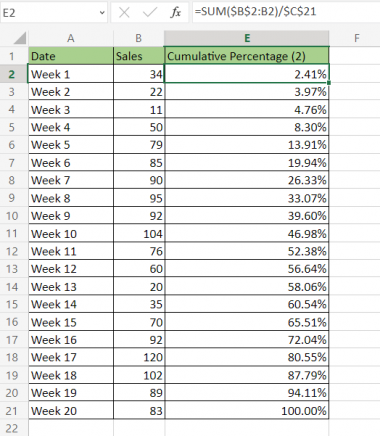Select the Week 14 cell
This screenshot has height=436, width=380.
[x=71, y=304]
